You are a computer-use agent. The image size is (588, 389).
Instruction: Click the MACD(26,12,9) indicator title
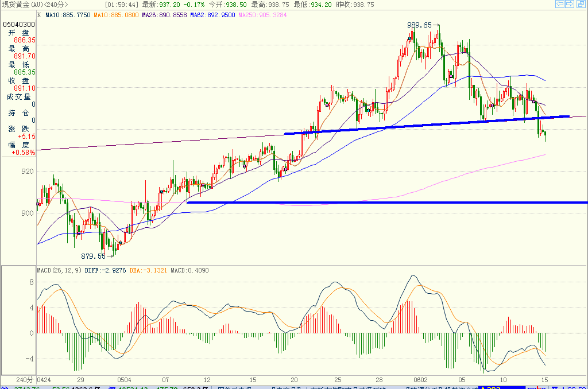pos(59,270)
